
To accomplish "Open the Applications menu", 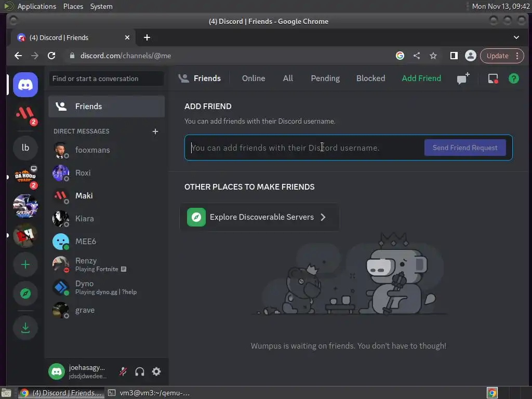I will point(37,6).
